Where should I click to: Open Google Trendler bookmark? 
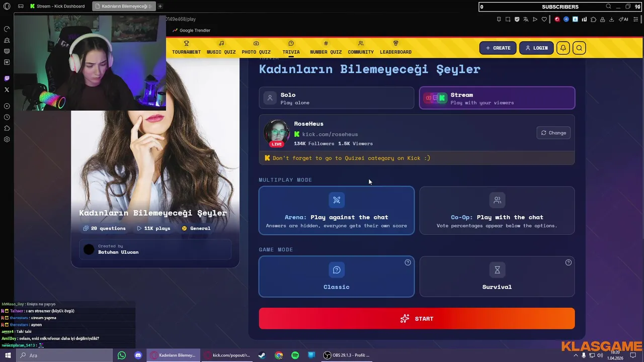tap(191, 30)
